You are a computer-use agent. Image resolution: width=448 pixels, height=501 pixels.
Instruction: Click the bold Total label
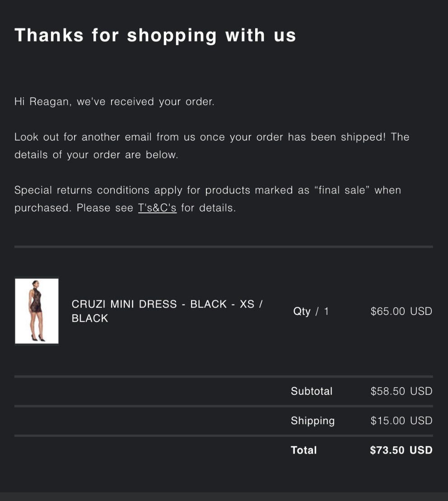click(303, 450)
